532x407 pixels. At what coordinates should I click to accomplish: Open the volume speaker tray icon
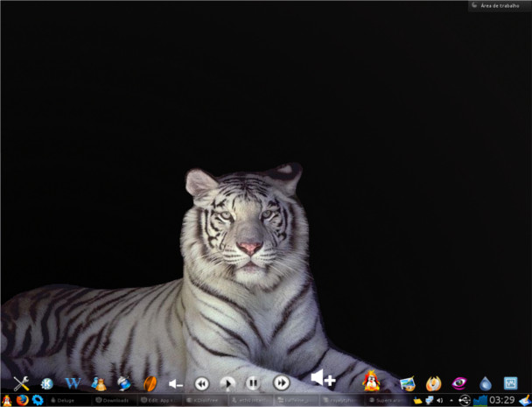pyautogui.click(x=440, y=401)
